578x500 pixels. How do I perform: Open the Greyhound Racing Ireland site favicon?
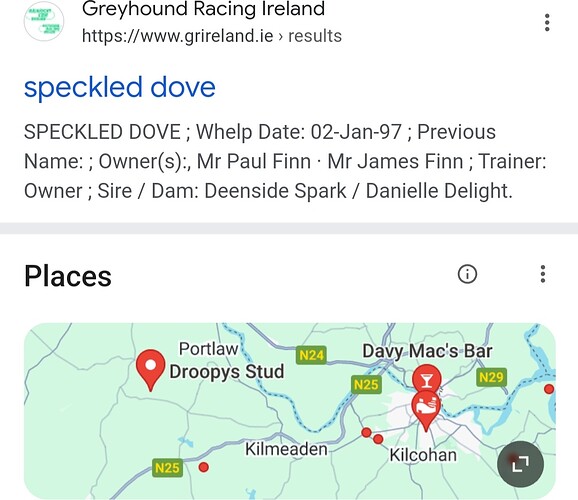click(x=44, y=21)
